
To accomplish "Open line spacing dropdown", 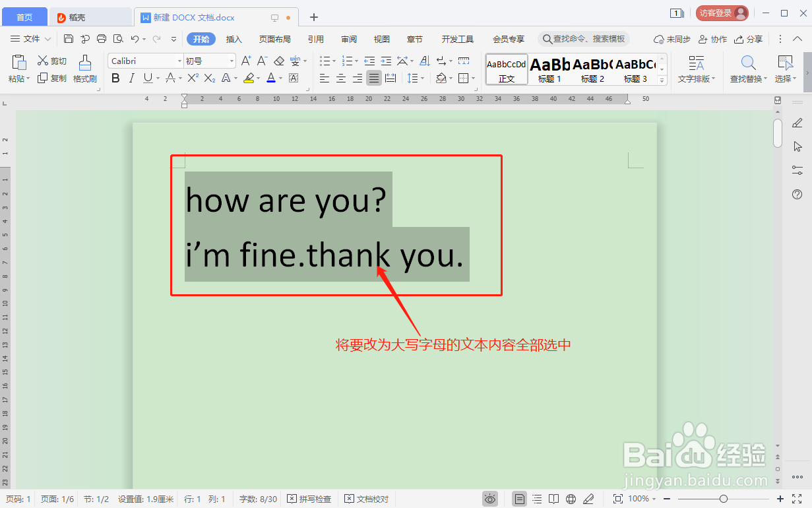I will click(416, 78).
